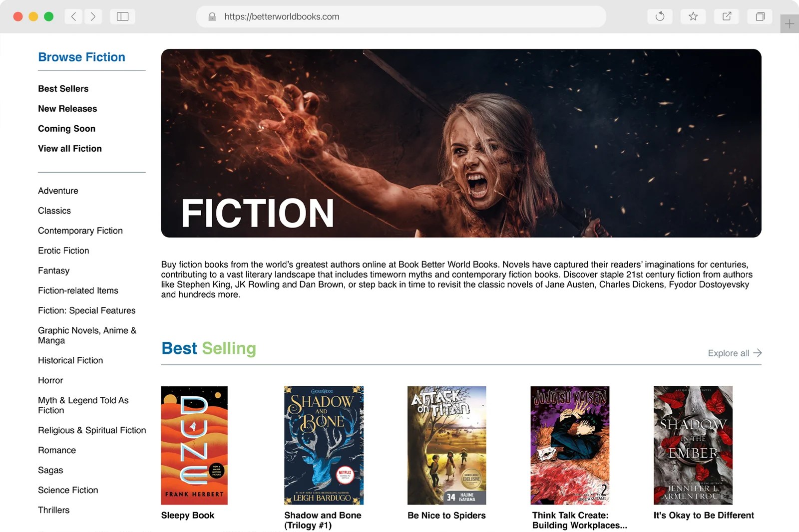This screenshot has height=532, width=799.
Task: Open Historical Fiction category
Action: (70, 360)
